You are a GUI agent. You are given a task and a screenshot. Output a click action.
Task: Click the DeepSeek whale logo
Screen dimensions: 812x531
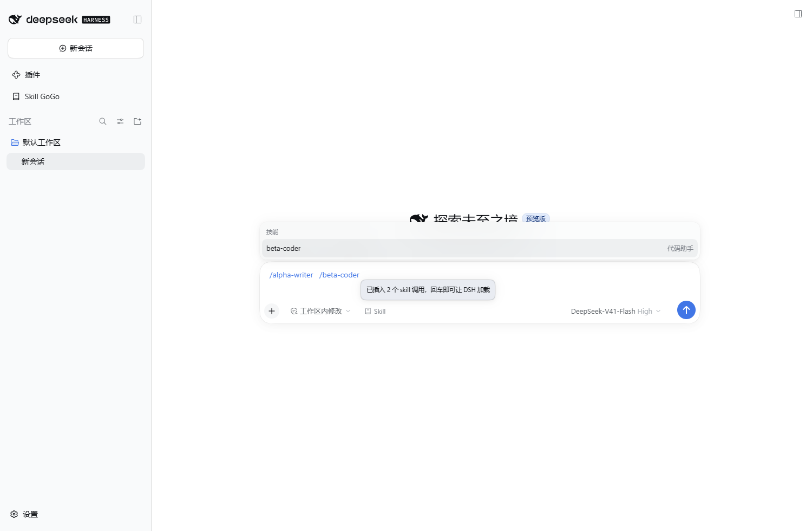15,20
